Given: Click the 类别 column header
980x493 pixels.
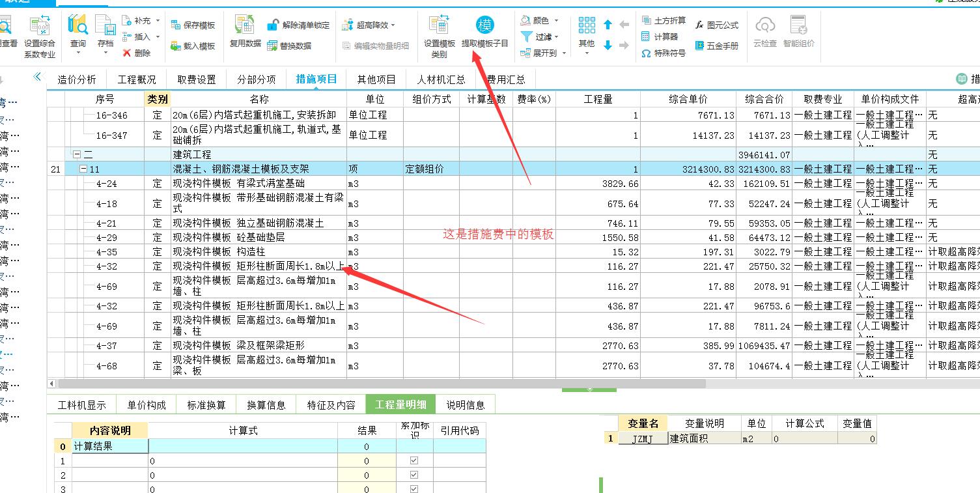Looking at the screenshot, I should click(x=157, y=99).
